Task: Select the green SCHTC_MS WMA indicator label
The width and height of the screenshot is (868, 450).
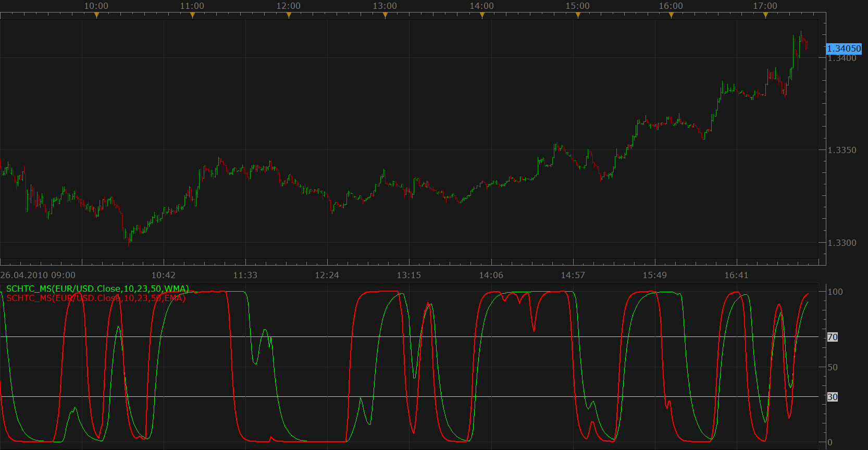Action: pos(97,289)
